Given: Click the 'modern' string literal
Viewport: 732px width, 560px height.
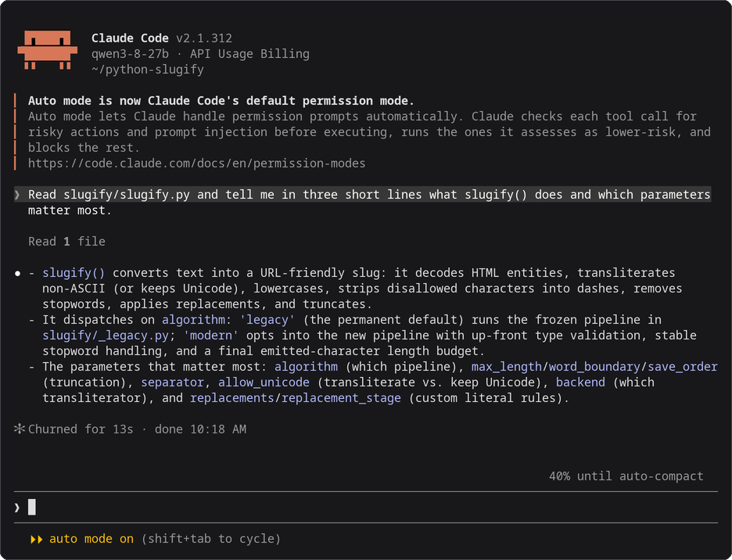Looking at the screenshot, I should coord(211,336).
